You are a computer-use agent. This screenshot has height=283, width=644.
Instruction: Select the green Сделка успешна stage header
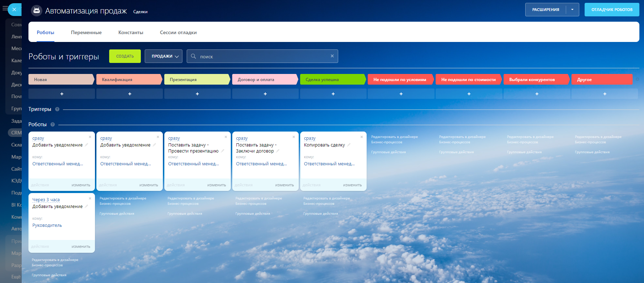click(333, 79)
